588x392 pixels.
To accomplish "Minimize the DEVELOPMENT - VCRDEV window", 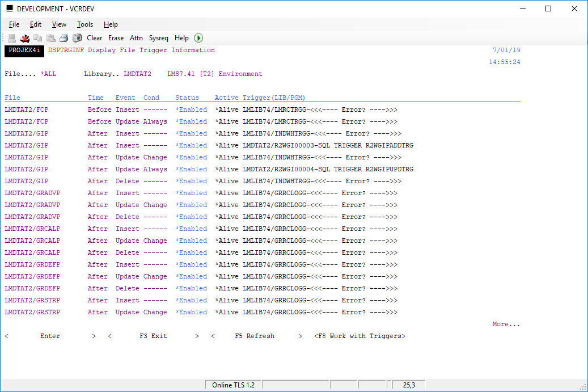I will point(523,9).
